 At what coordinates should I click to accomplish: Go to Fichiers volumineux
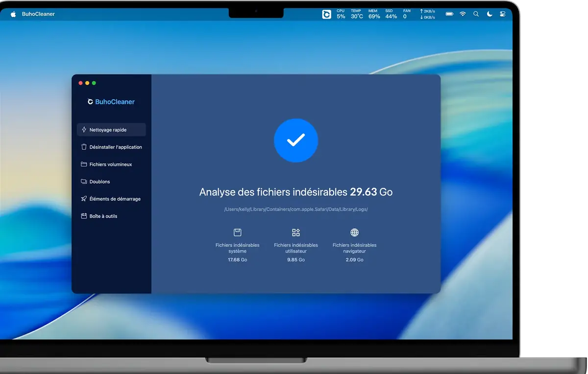(111, 164)
